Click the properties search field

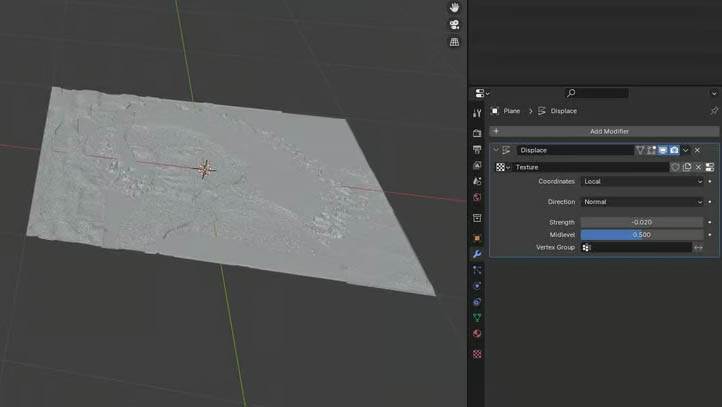pyautogui.click(x=596, y=93)
